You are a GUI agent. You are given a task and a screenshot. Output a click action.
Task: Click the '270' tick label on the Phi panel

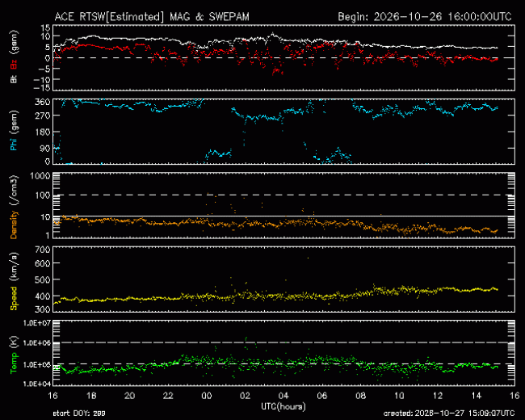click(x=43, y=115)
